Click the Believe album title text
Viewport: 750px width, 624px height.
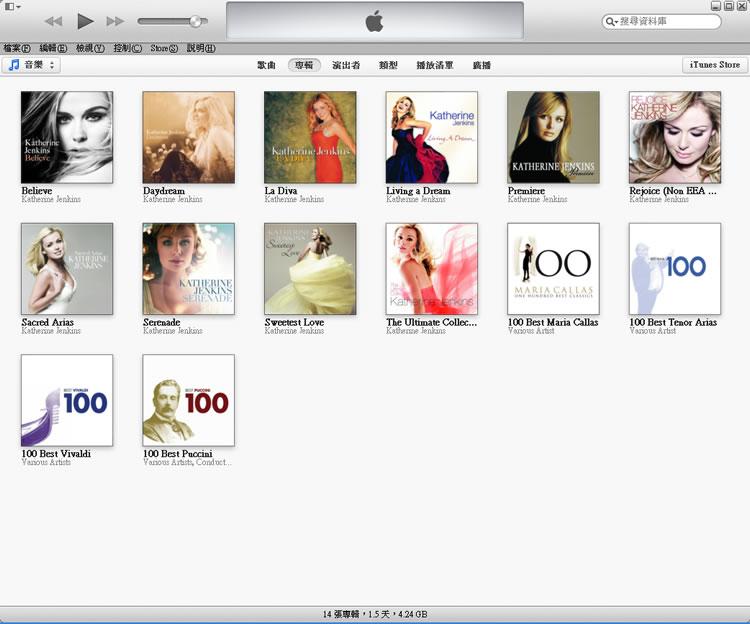(x=37, y=190)
